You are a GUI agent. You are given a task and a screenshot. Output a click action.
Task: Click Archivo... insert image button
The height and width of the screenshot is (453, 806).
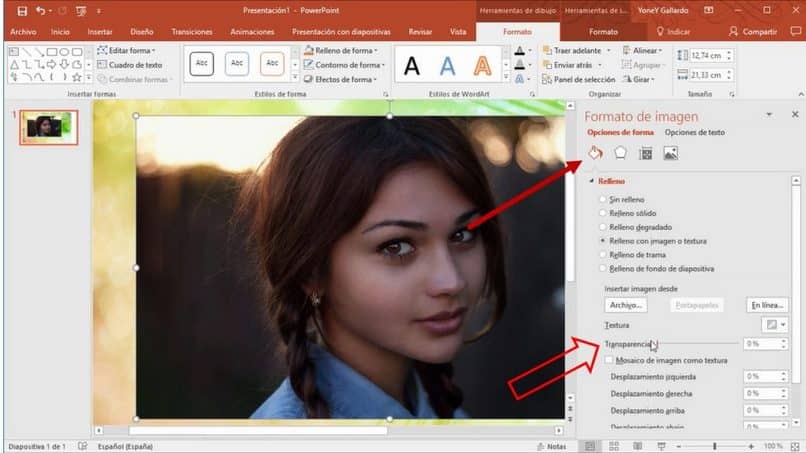coord(626,305)
